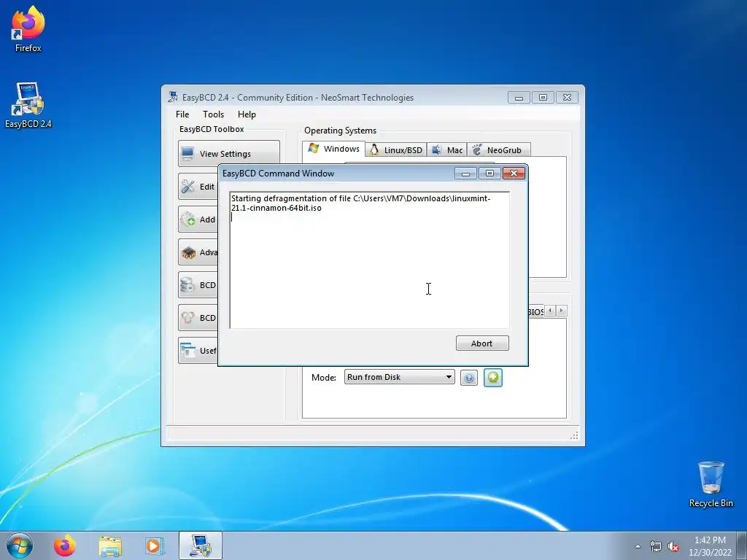This screenshot has height=560, width=747.
Task: Switch to the Windows tab
Action: [x=333, y=149]
